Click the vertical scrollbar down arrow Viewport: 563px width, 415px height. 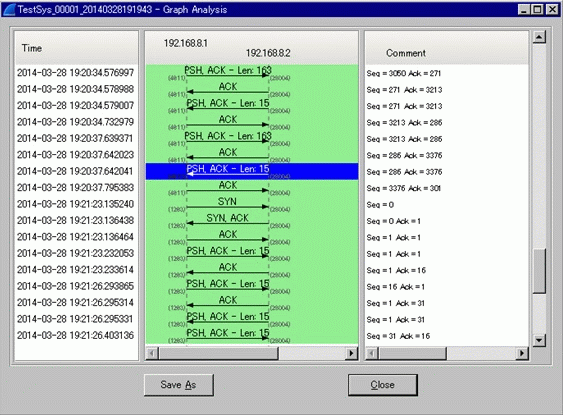(x=539, y=340)
